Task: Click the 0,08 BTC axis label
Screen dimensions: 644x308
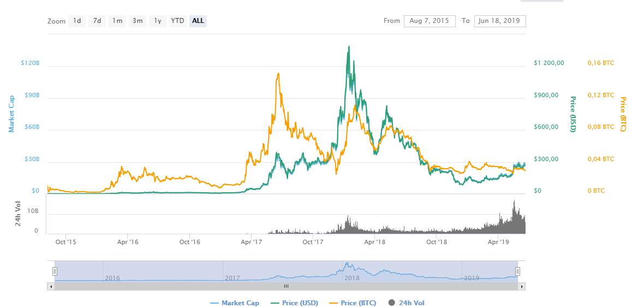Action: [601, 127]
